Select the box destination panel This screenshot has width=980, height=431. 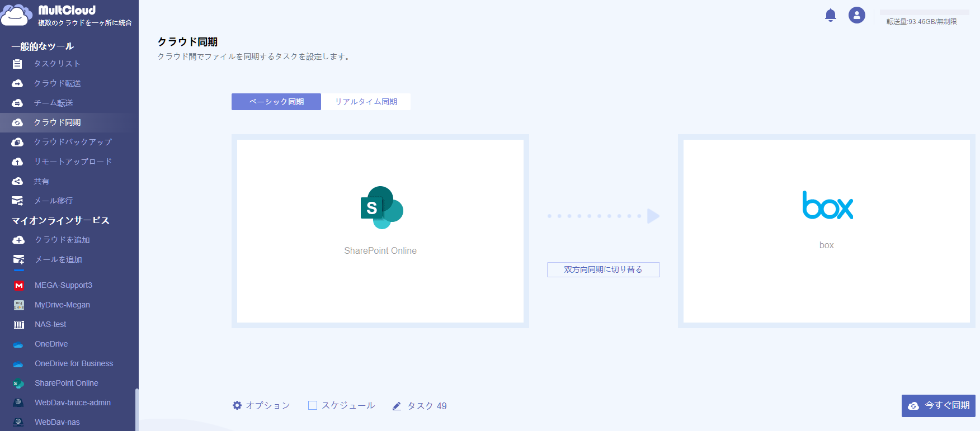[827, 231]
